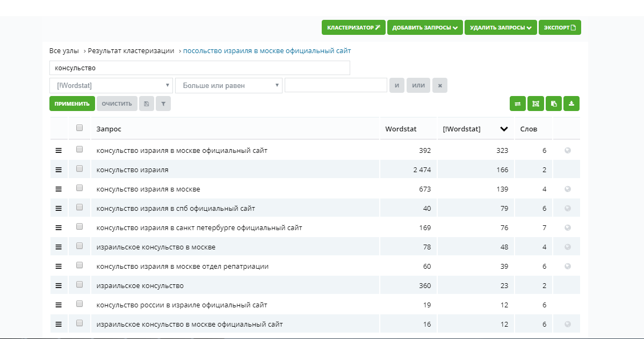Select checkbox for 'консульство израиля в спб официальный сайт'
644x339 pixels.
(79, 208)
